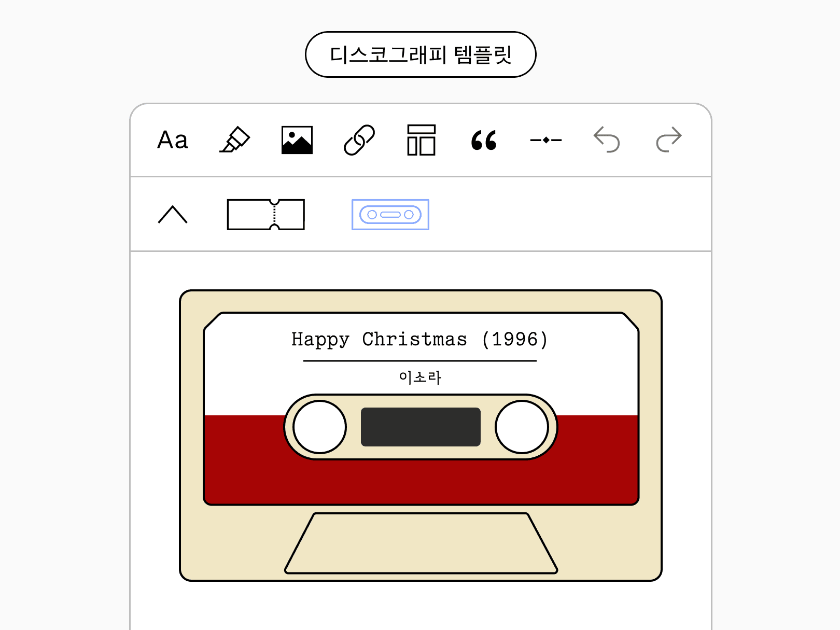The image size is (840, 630).
Task: Select the highlighter pen tool
Action: pyautogui.click(x=235, y=140)
